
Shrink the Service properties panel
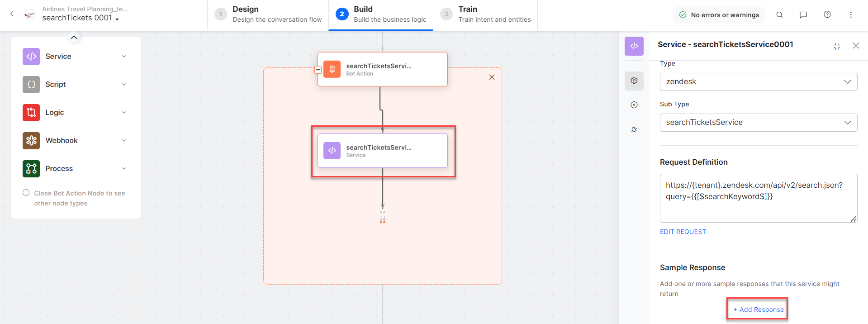[x=836, y=46]
